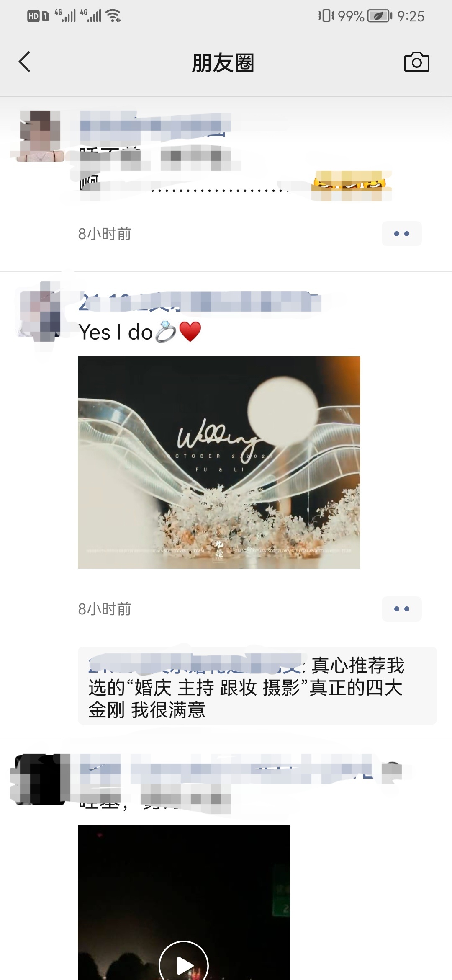Open the two-dot menu on the first post

click(401, 234)
